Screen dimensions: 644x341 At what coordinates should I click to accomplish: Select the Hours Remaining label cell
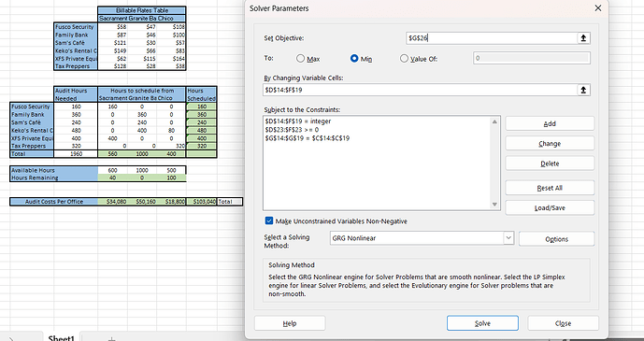tap(54, 178)
